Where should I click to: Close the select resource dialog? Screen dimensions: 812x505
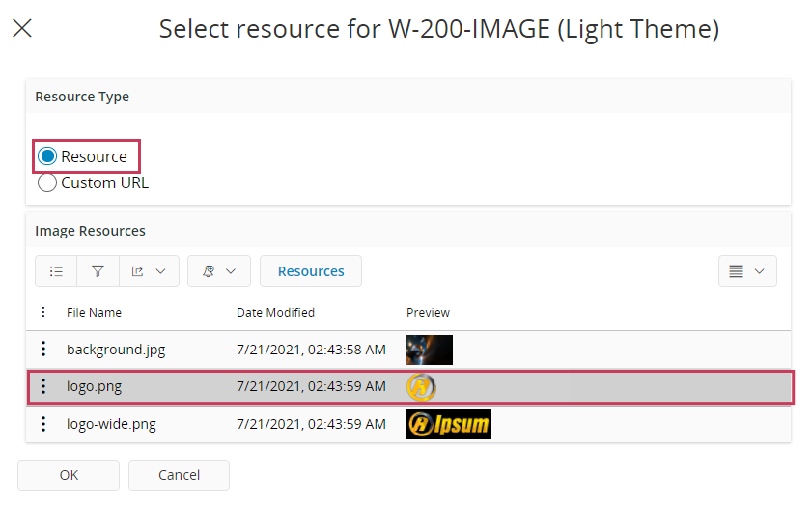coord(21,29)
